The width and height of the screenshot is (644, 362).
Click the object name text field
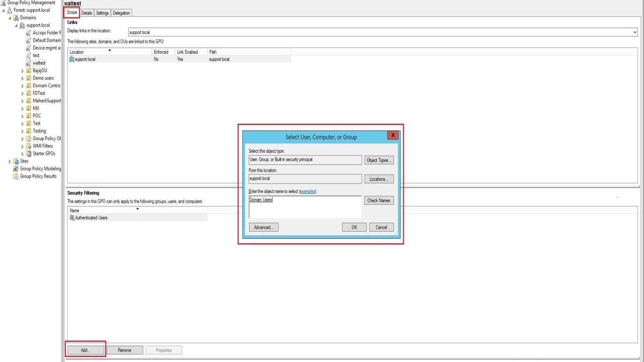tap(305, 207)
